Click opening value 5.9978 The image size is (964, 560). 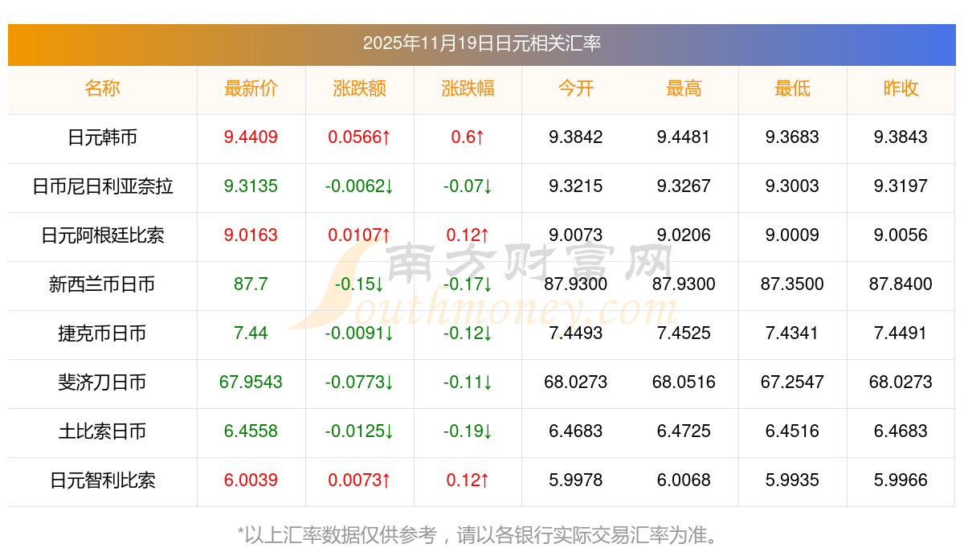click(576, 480)
